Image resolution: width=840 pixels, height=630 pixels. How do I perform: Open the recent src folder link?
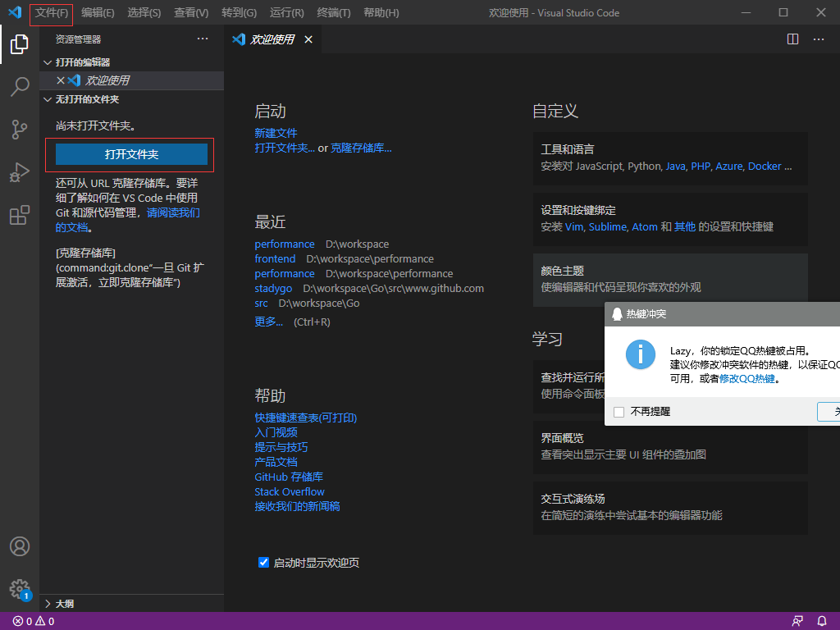click(261, 304)
